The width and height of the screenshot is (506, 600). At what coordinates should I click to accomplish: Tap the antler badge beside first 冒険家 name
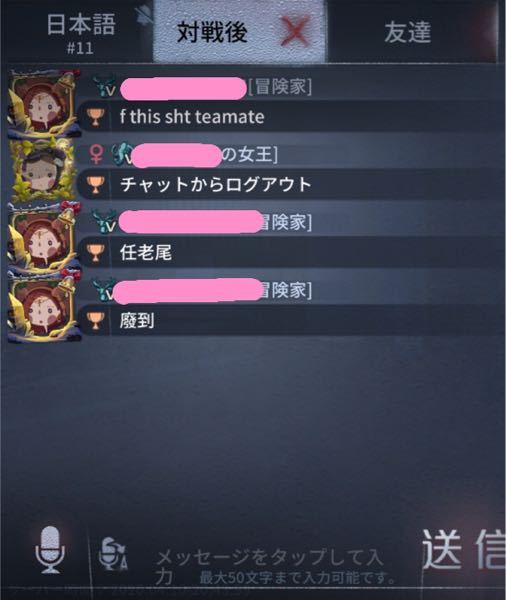coord(105,86)
